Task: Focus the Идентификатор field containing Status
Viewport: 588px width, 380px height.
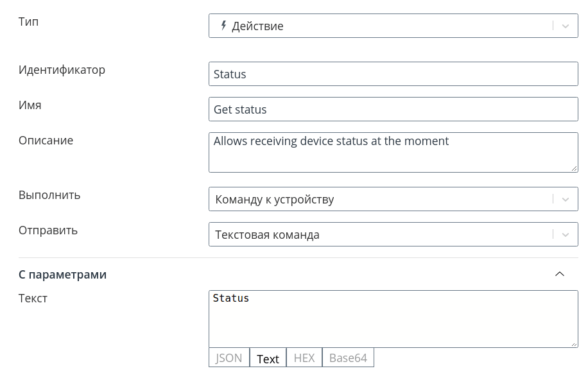Action: (393, 74)
